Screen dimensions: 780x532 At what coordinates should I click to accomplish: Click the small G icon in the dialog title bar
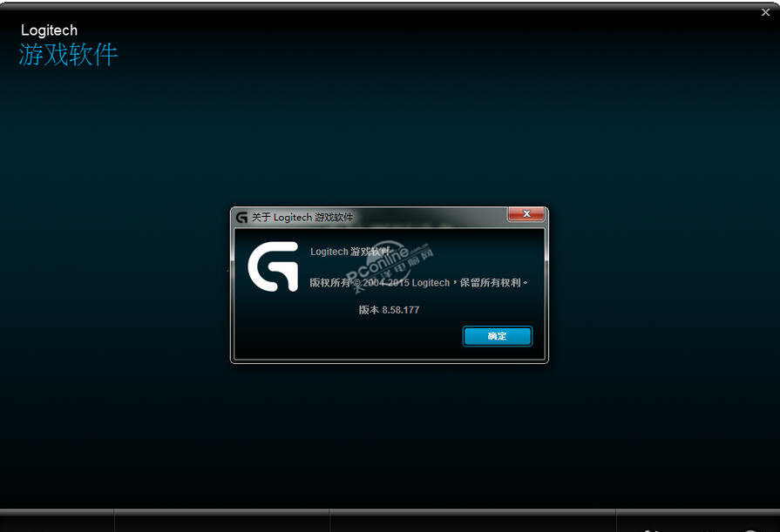click(x=241, y=218)
